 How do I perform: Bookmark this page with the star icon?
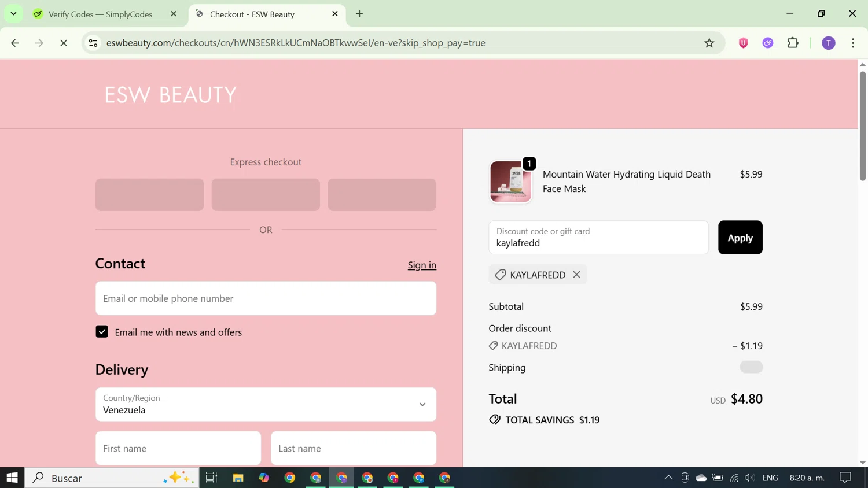709,43
